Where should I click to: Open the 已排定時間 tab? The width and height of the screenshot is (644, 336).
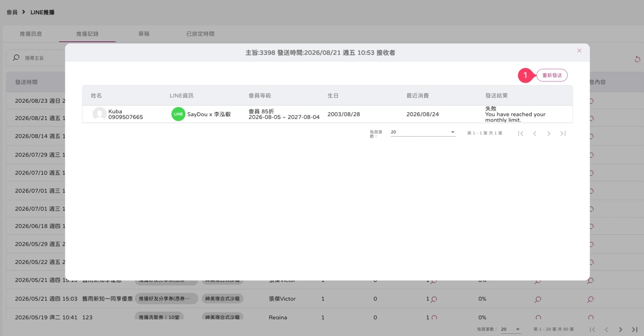pyautogui.click(x=200, y=34)
